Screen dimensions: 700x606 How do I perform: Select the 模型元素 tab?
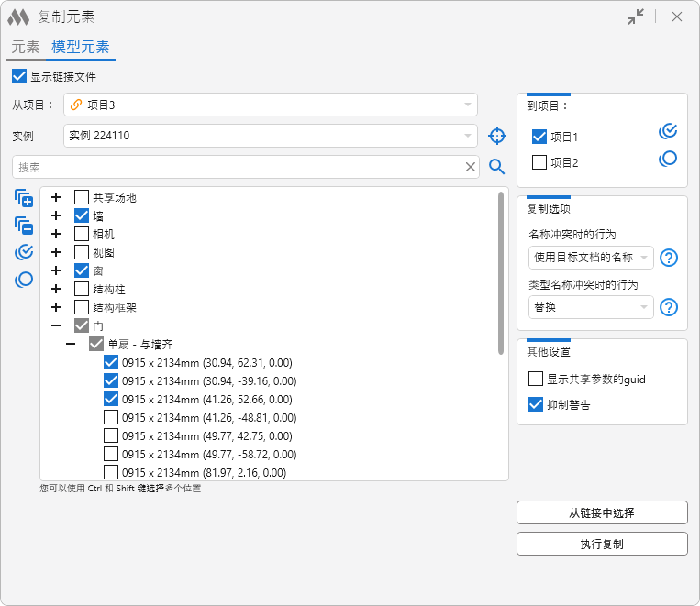81,47
